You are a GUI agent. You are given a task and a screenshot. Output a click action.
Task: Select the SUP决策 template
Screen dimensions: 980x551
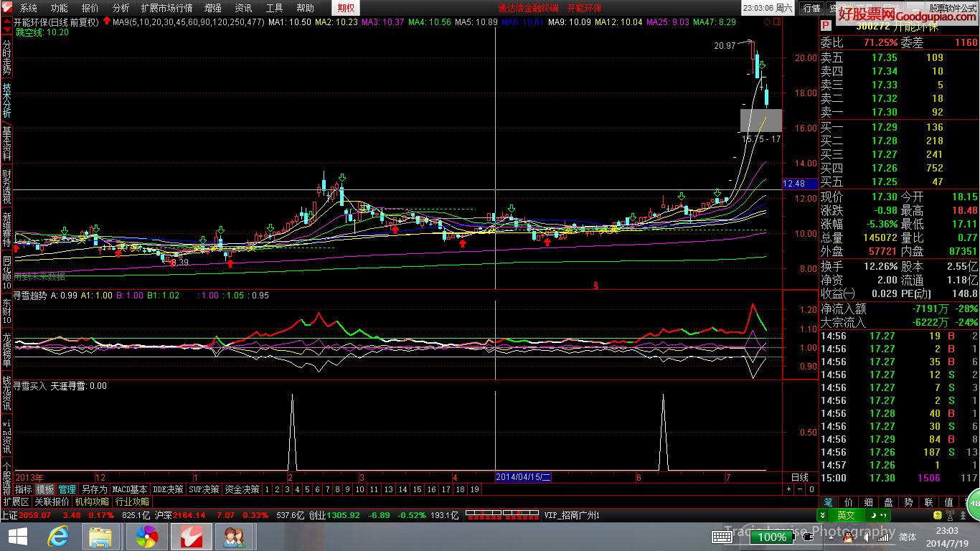tap(204, 489)
